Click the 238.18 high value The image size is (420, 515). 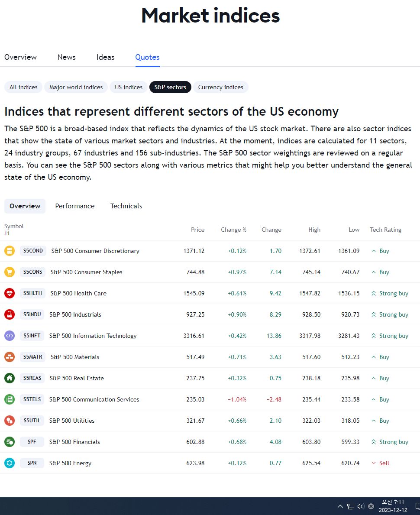tap(311, 379)
